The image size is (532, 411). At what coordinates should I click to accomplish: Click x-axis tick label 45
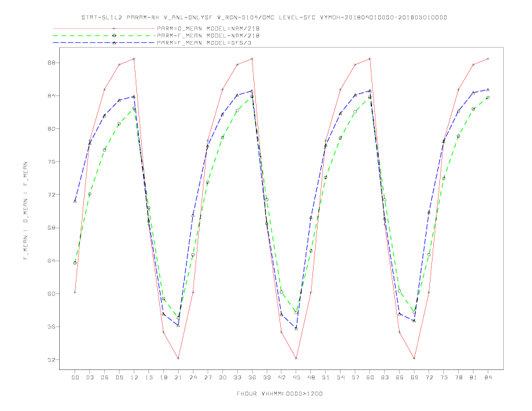tap(296, 377)
